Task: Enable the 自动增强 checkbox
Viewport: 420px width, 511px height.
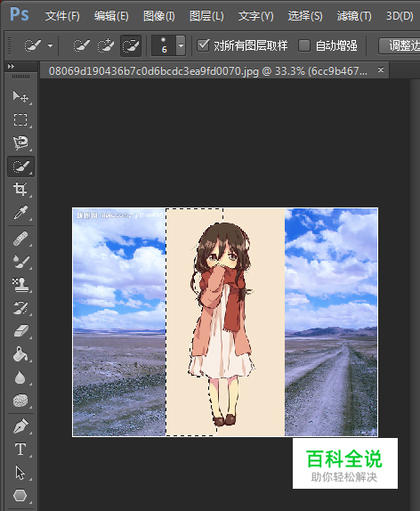Action: [304, 45]
